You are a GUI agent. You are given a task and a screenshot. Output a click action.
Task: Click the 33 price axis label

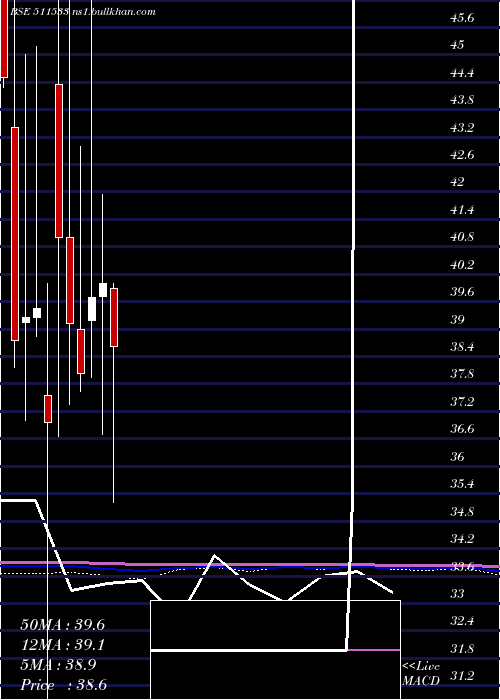(458, 594)
